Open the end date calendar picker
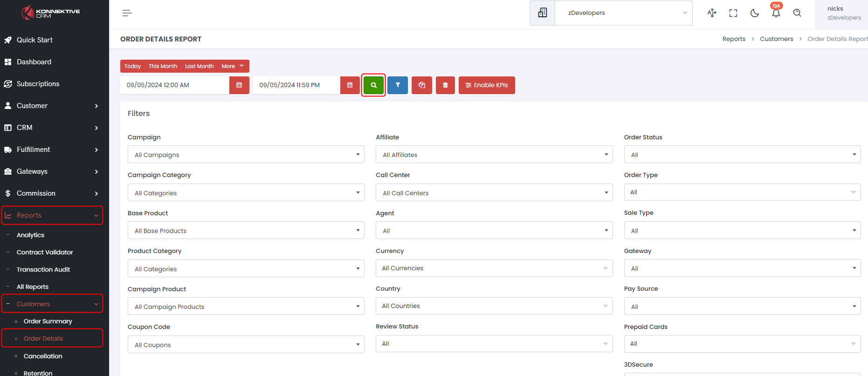 click(350, 85)
